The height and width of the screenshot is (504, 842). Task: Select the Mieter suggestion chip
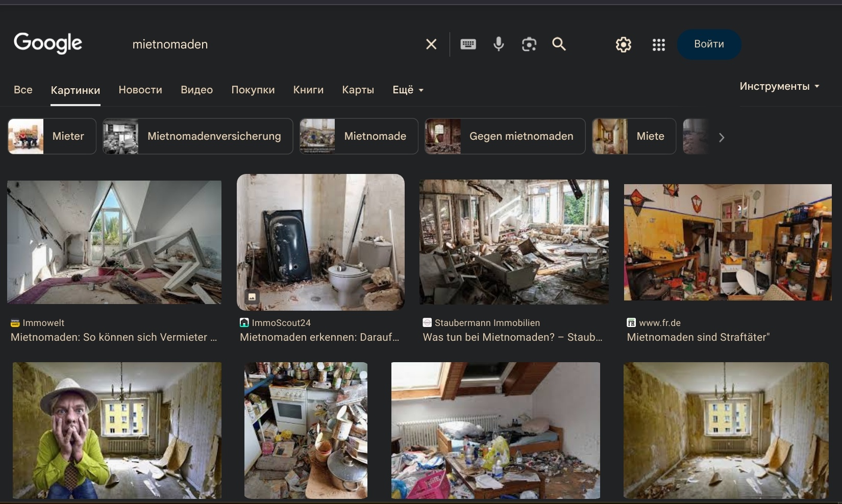pos(52,136)
